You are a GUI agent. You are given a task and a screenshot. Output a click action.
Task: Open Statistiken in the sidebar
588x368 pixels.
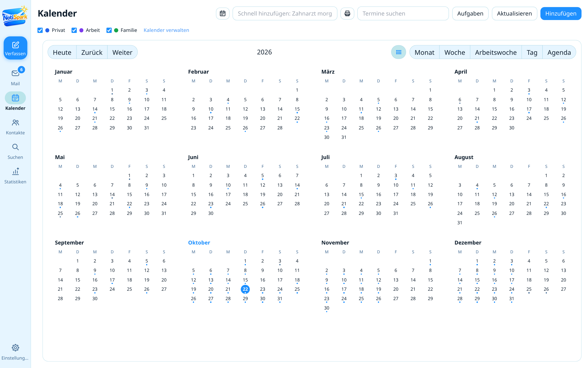(x=15, y=176)
